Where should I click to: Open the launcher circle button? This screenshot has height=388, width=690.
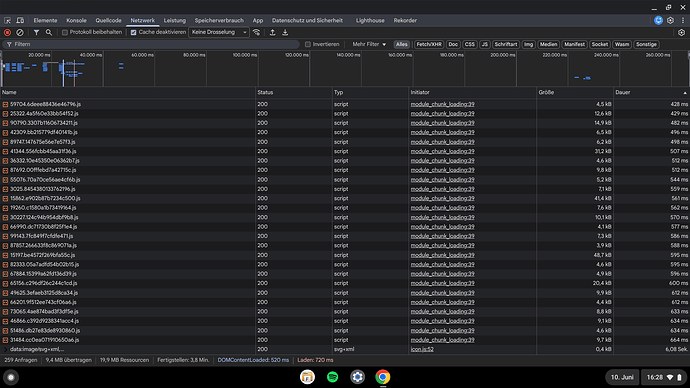[x=11, y=377]
